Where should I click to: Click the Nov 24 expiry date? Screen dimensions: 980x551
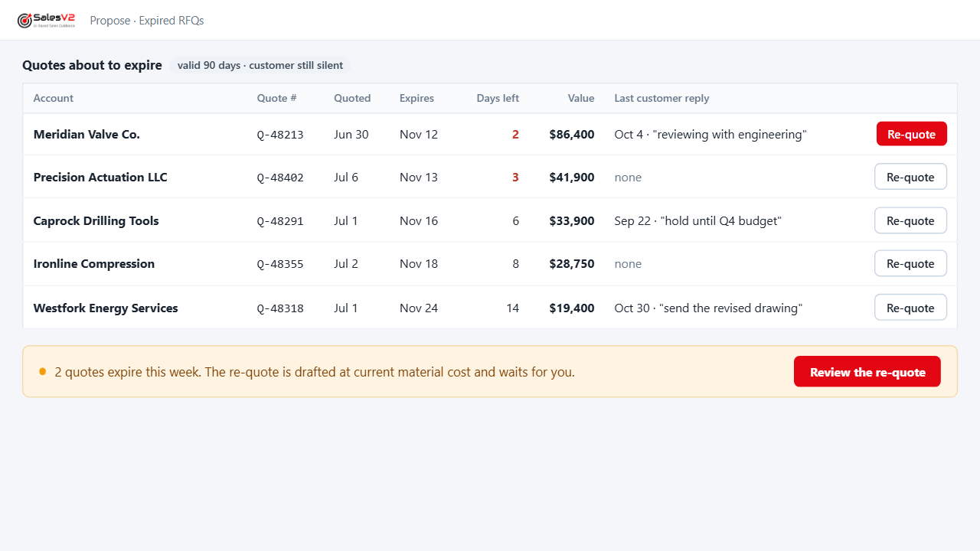pos(419,308)
